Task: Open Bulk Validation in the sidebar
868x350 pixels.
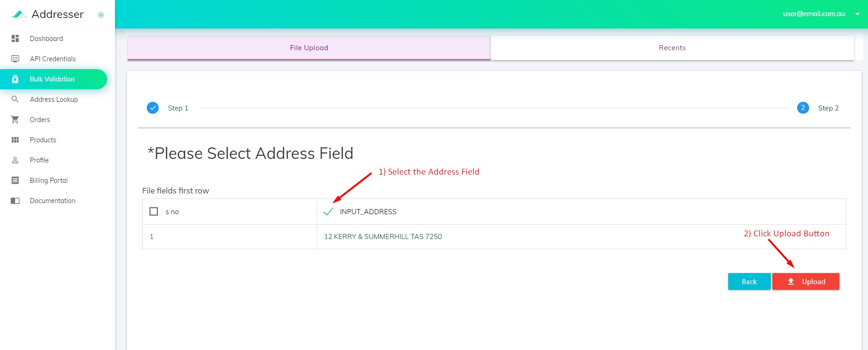Action: [x=52, y=79]
